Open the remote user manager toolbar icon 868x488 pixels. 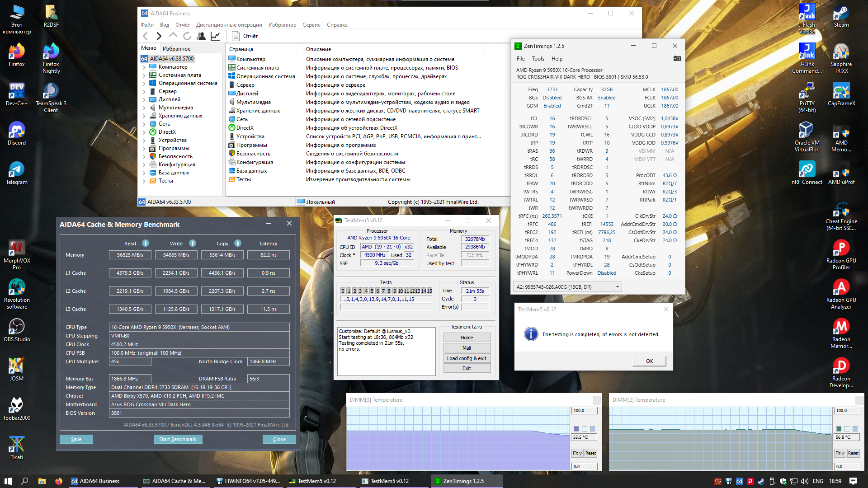click(x=201, y=36)
